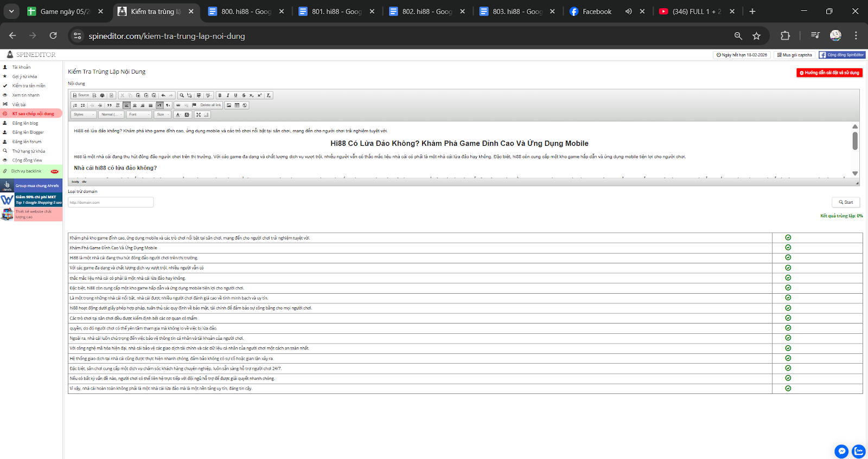Image resolution: width=868 pixels, height=459 pixels.
Task: Toggle right-to-left text direction
Action: pyautogui.click(x=168, y=105)
